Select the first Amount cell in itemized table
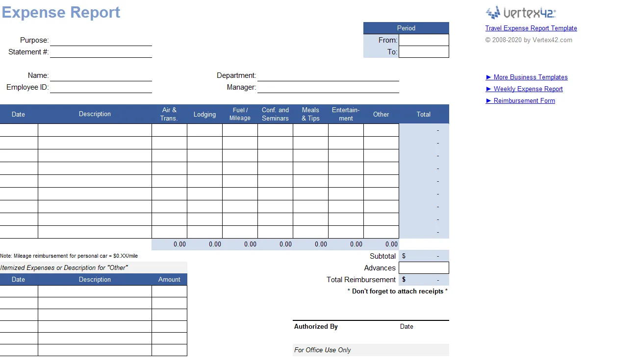 tap(169, 291)
